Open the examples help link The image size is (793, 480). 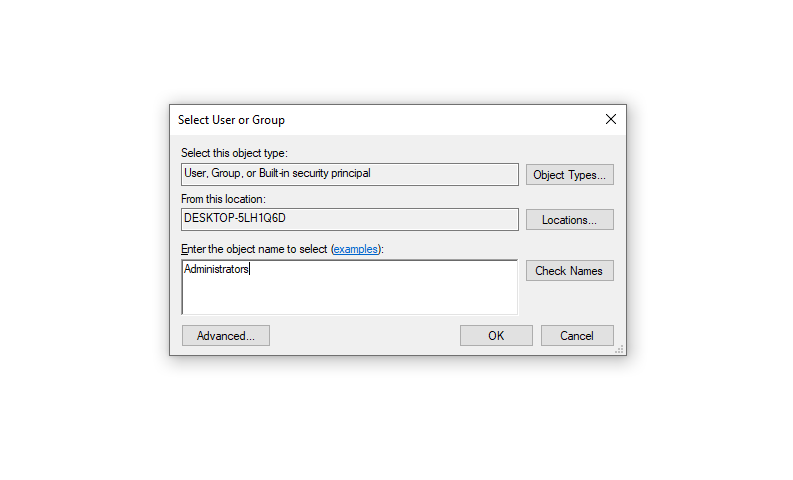355,249
